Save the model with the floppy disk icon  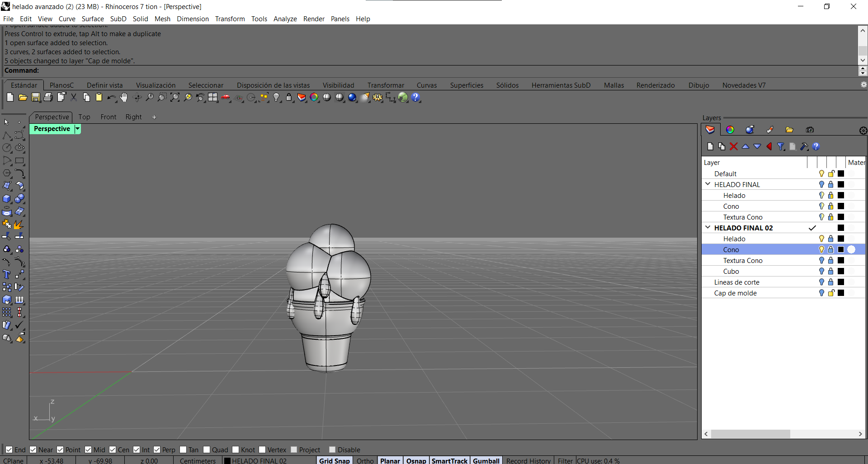[35, 97]
